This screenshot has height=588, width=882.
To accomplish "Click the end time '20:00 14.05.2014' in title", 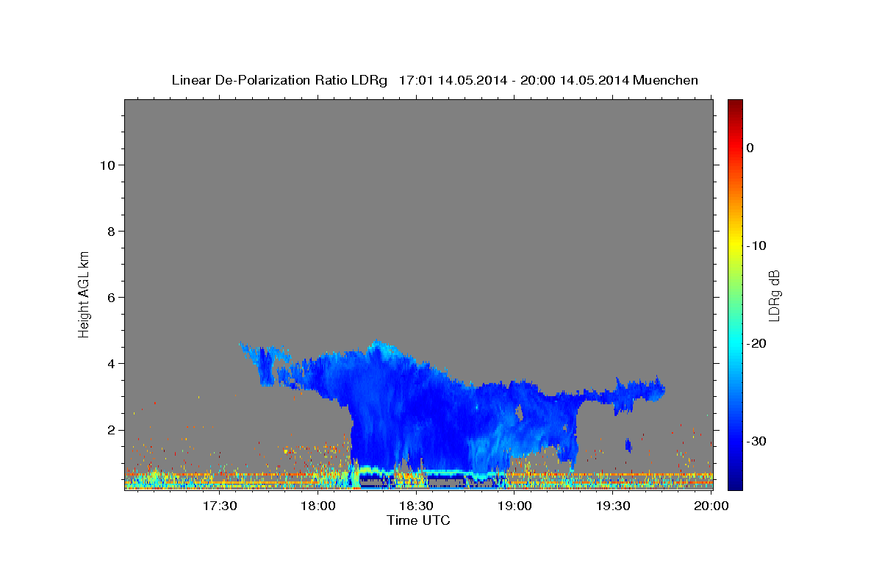I will [x=574, y=80].
